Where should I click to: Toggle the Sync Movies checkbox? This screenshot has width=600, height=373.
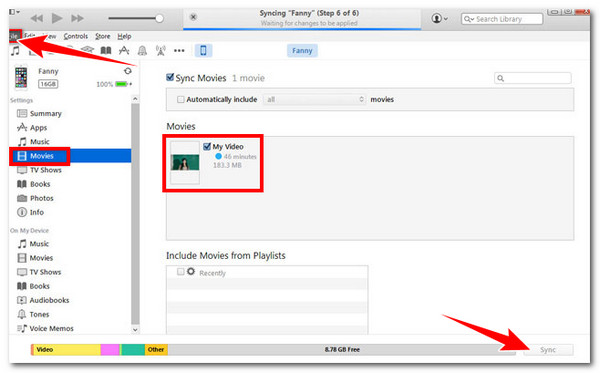tap(170, 77)
